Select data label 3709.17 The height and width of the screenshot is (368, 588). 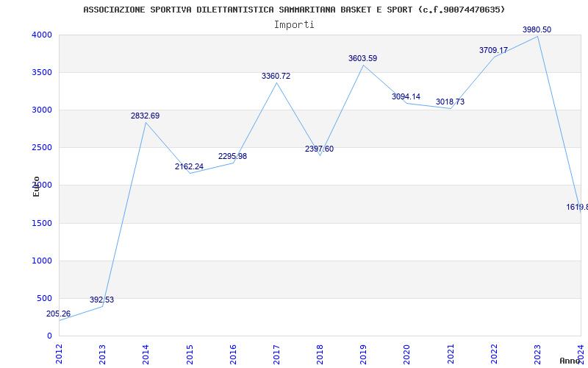click(493, 50)
